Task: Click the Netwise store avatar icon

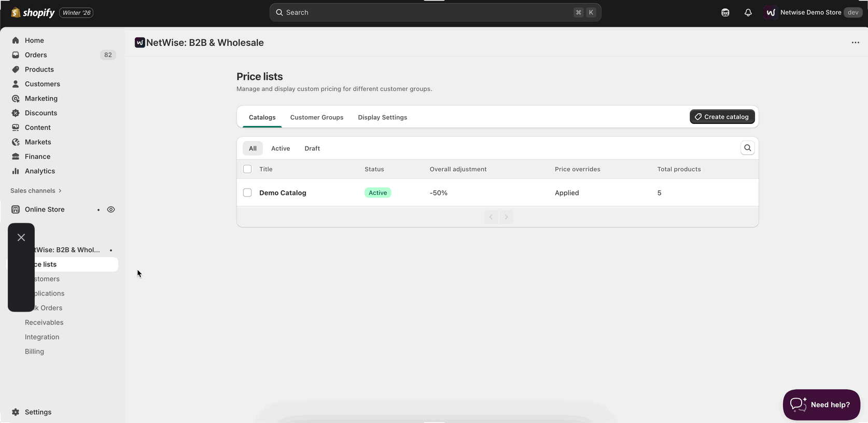Action: (x=771, y=12)
